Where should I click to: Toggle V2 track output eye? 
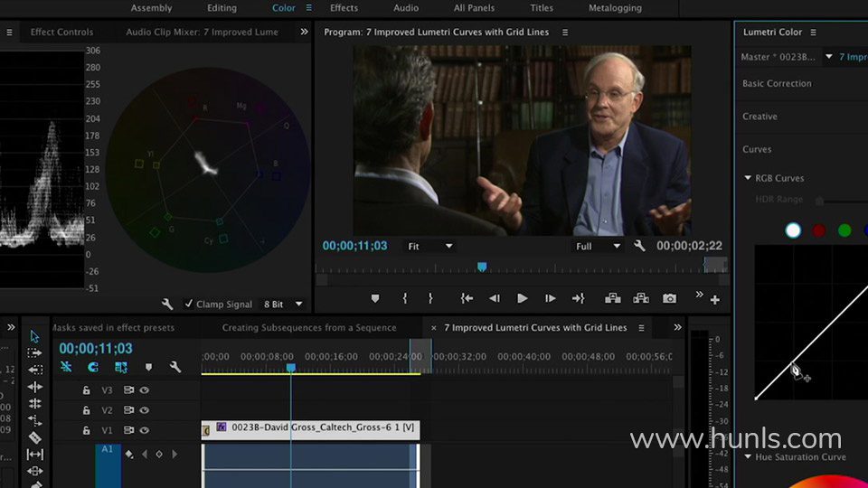[x=145, y=410]
